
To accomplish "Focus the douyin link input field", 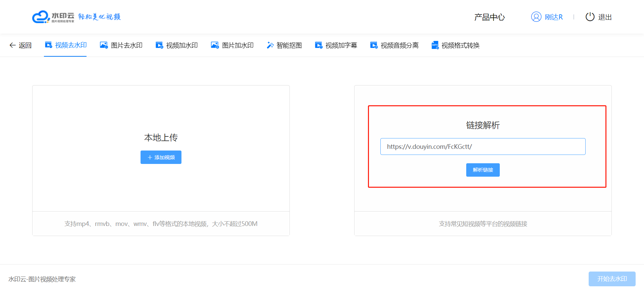I will point(483,146).
